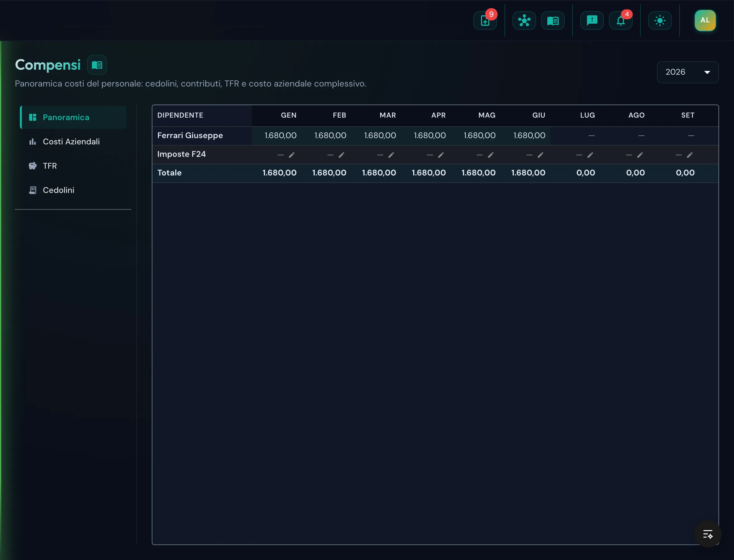Open the help book icon beside Compensi

click(x=97, y=65)
